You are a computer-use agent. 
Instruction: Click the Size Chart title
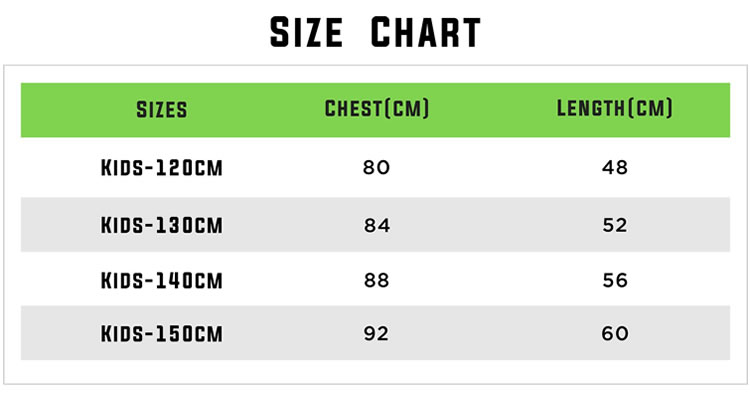pyautogui.click(x=375, y=33)
